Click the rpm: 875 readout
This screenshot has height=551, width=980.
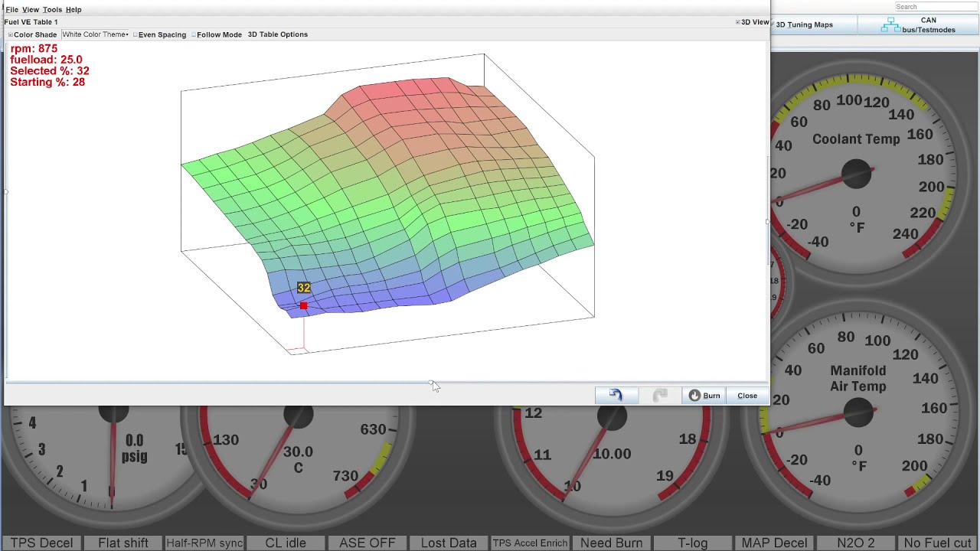tap(34, 48)
